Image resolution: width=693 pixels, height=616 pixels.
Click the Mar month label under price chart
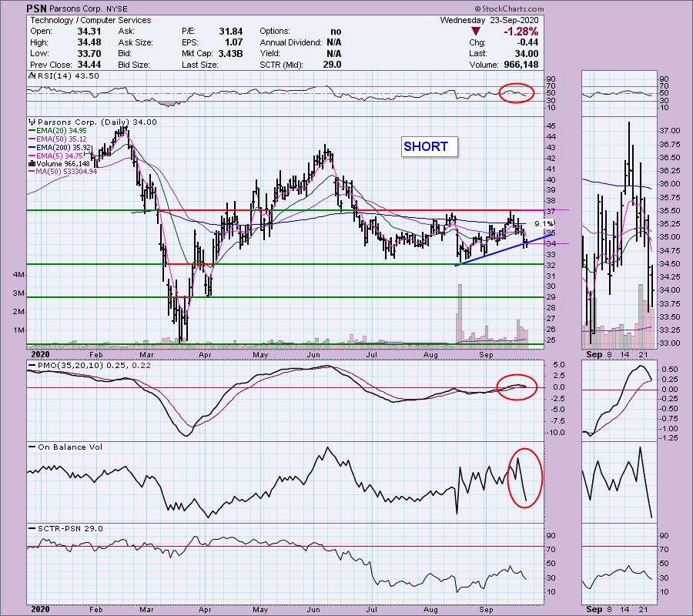coord(146,355)
